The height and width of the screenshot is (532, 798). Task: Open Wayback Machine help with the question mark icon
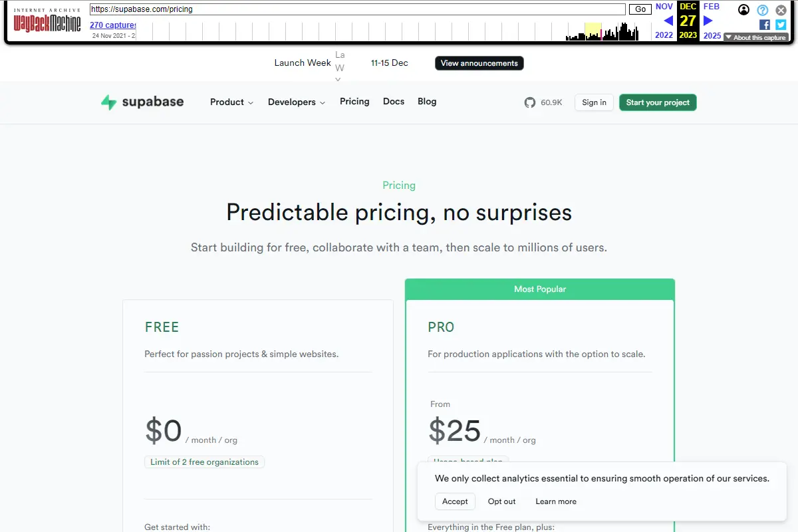click(x=763, y=9)
